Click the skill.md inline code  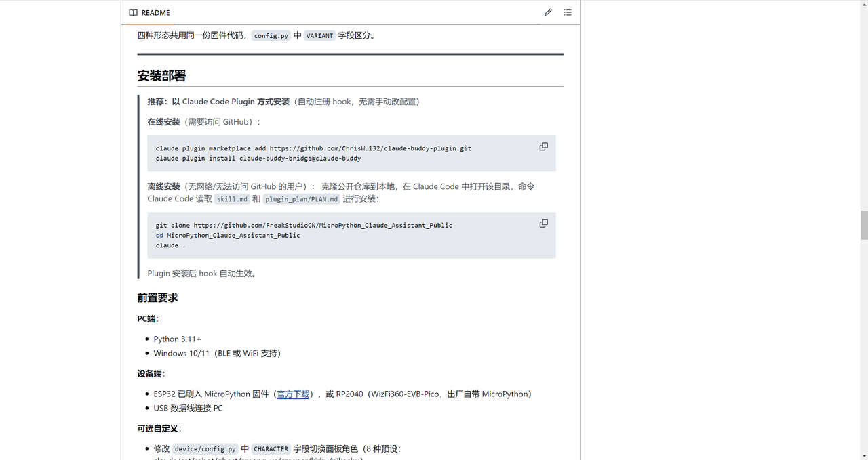point(232,199)
